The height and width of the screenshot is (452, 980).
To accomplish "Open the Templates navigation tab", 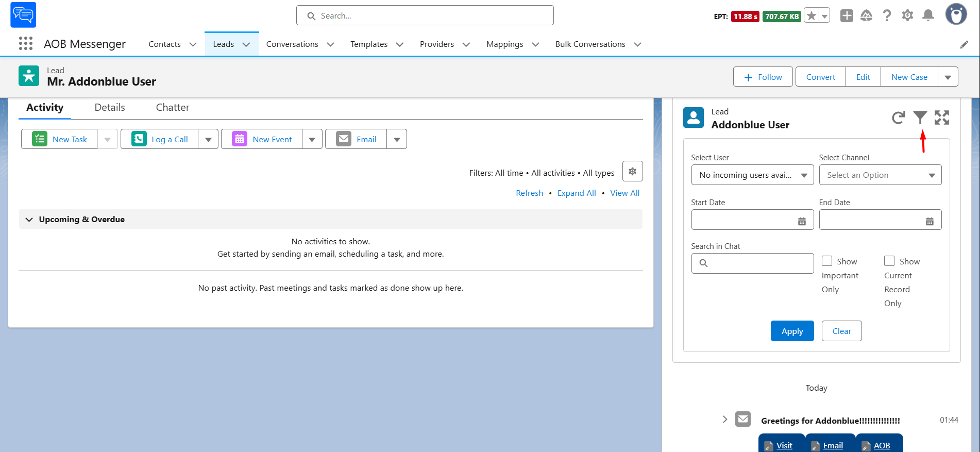I will (369, 44).
